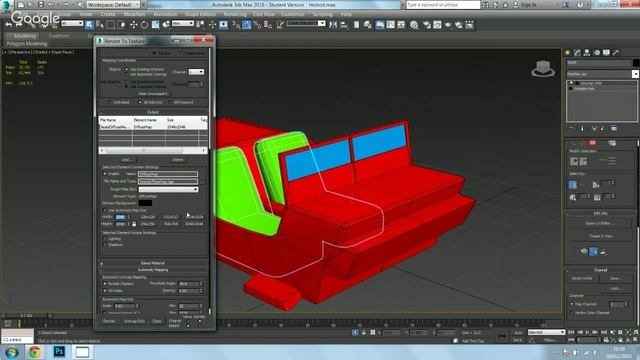Open Photoshop from the Windows taskbar

coord(59,351)
